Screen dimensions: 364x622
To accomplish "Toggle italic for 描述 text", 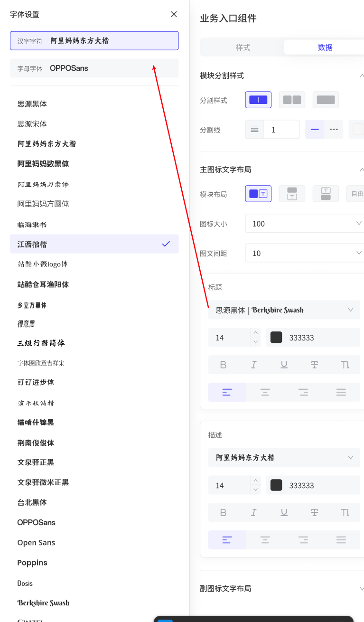I will coord(254,513).
